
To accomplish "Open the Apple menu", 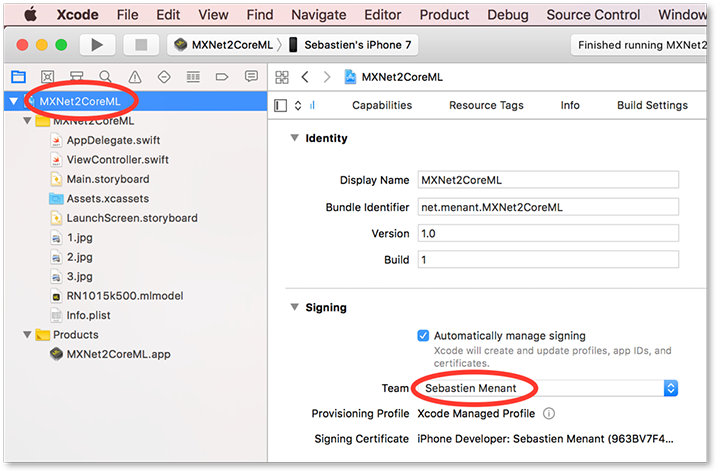I will coord(31,15).
